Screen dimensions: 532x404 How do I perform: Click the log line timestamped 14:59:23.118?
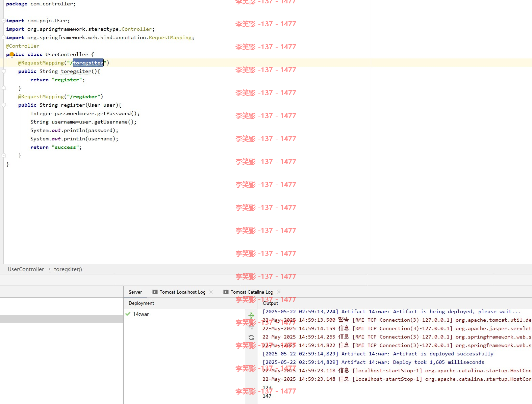coord(397,371)
